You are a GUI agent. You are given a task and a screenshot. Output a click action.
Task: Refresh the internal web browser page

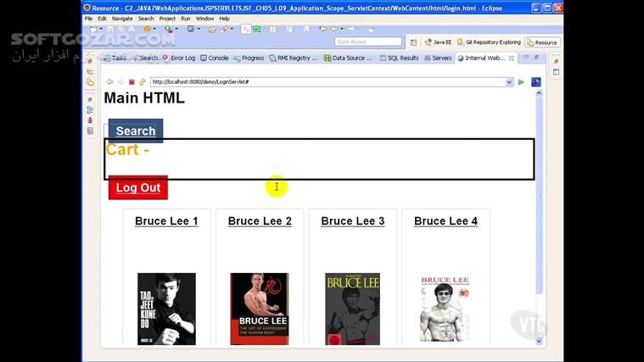pos(142,82)
